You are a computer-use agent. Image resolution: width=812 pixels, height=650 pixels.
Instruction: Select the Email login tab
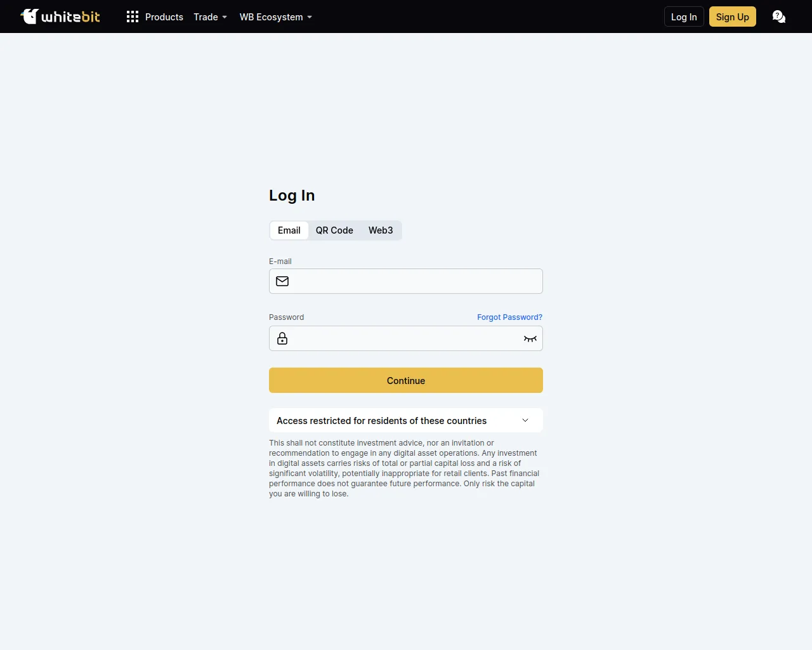(289, 230)
